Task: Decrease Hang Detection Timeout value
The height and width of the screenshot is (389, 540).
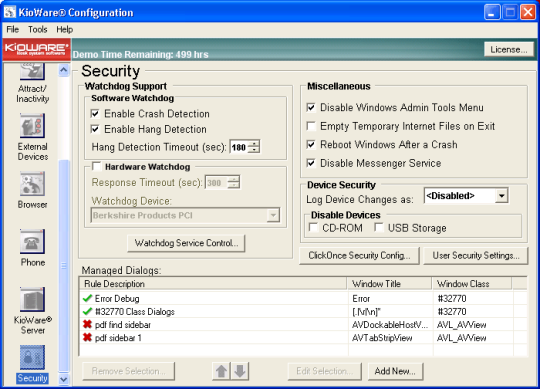Action: [x=254, y=150]
